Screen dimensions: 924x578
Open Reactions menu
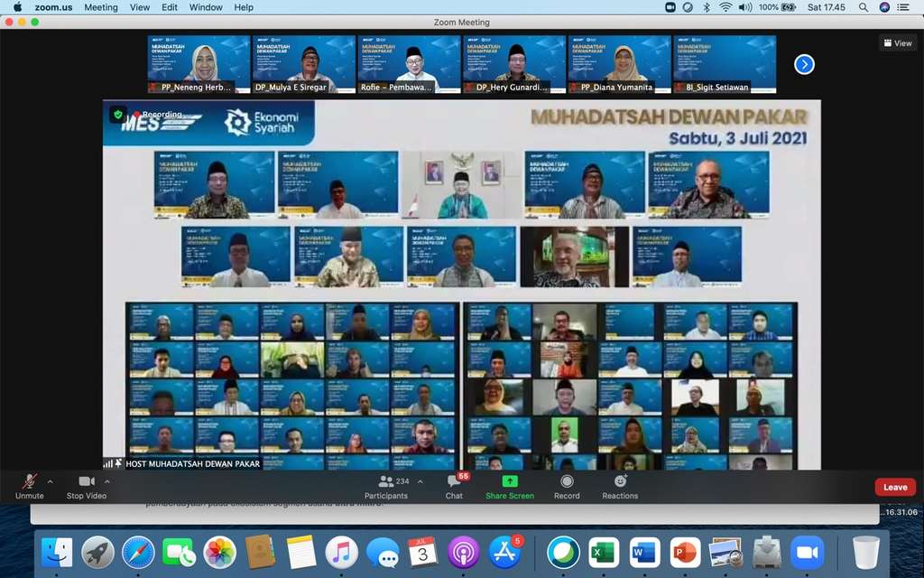[620, 487]
